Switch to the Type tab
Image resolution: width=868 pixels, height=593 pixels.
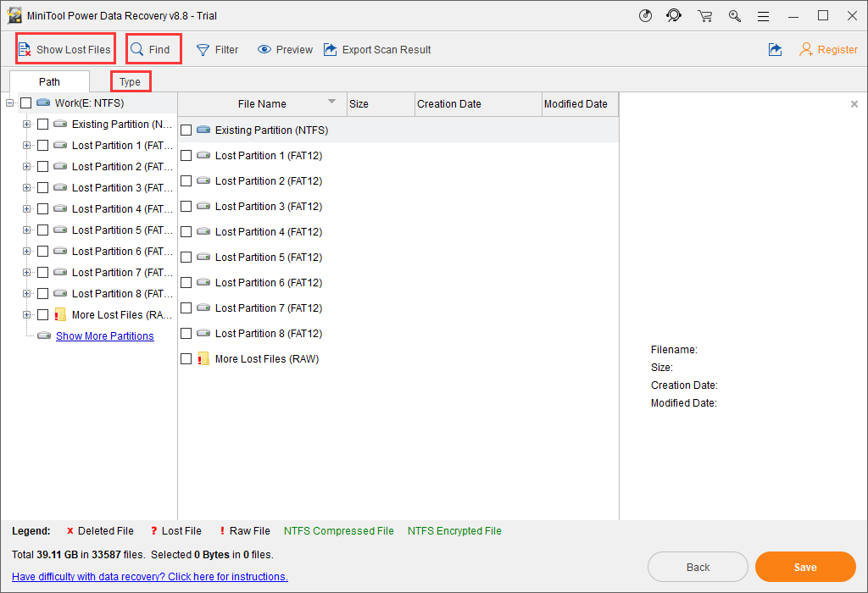[x=130, y=82]
